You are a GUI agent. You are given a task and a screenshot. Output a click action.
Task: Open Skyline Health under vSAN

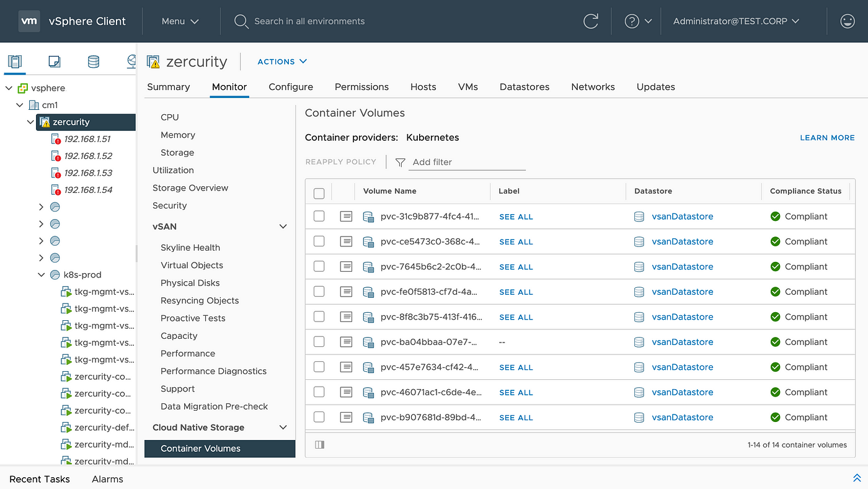coord(190,248)
